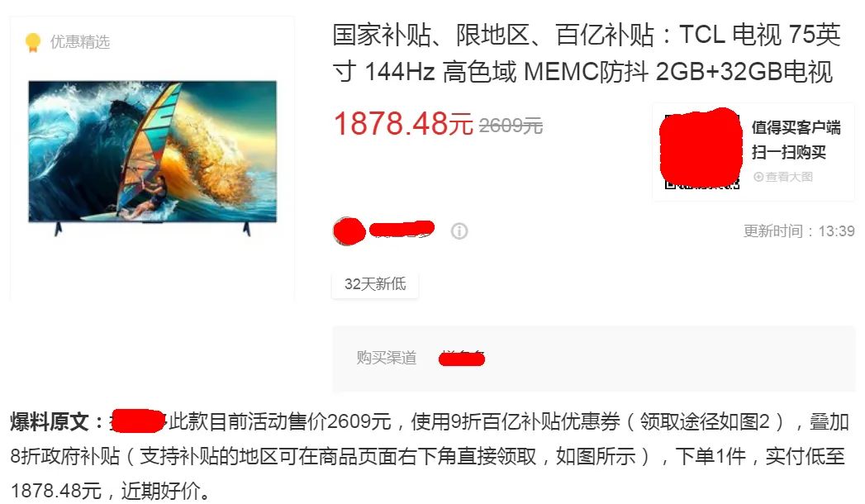Click the magnifier plus icon before 查看大图
The image size is (865, 504).
(758, 177)
